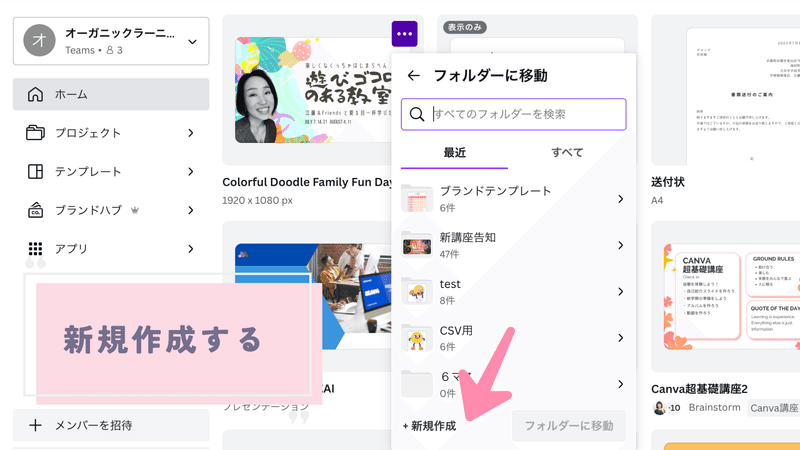Click the magnifier icon in folder search
Screen dimensions: 800x450
pos(417,114)
